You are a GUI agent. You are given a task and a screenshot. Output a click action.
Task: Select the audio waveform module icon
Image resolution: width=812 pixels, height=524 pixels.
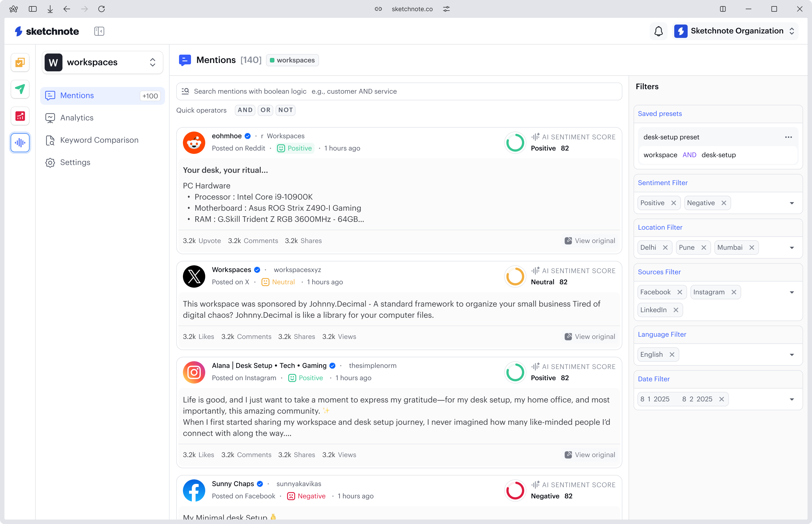tap(20, 143)
